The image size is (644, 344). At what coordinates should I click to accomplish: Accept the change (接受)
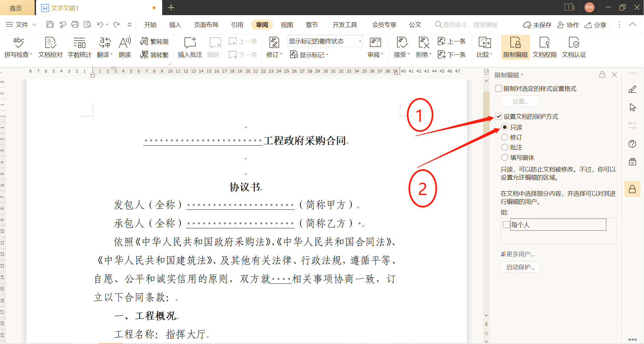[x=402, y=47]
